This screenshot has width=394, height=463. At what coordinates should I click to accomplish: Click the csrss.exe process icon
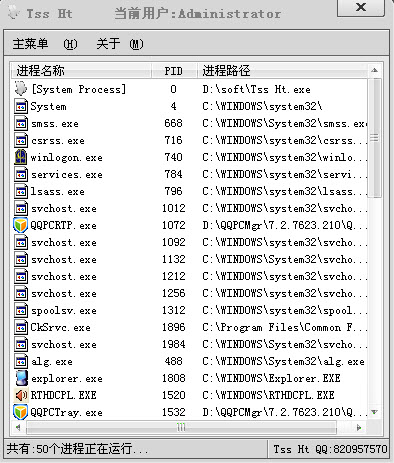click(21, 140)
